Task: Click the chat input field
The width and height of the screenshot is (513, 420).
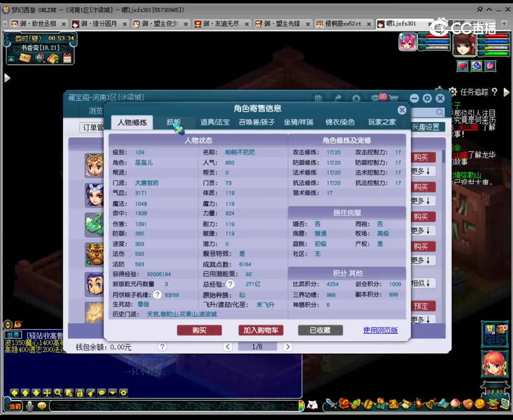Action: pos(175,406)
